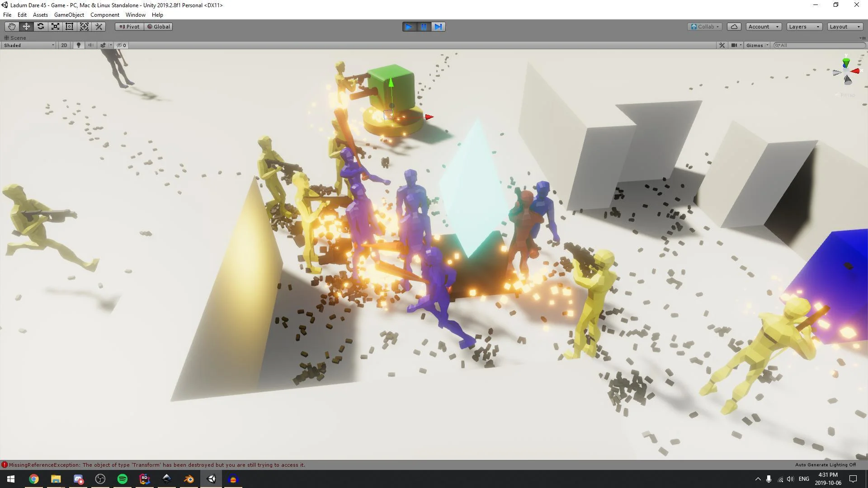Expand the scene effects dropdown arrow
868x488 pixels.
[x=111, y=45]
